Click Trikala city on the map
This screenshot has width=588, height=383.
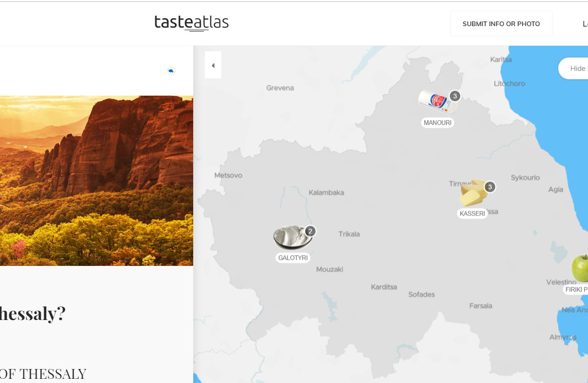(x=349, y=234)
